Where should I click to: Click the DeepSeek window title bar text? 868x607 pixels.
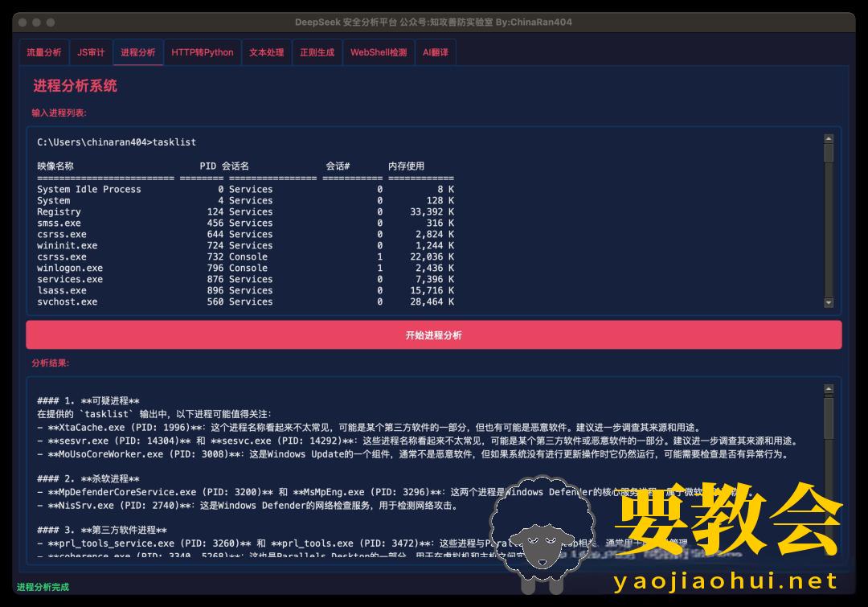(x=433, y=23)
